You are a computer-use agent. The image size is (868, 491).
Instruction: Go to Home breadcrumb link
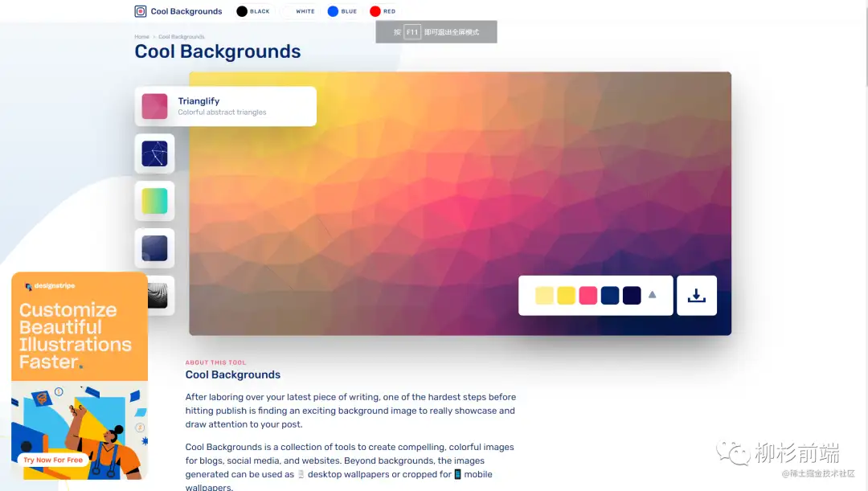tap(141, 37)
